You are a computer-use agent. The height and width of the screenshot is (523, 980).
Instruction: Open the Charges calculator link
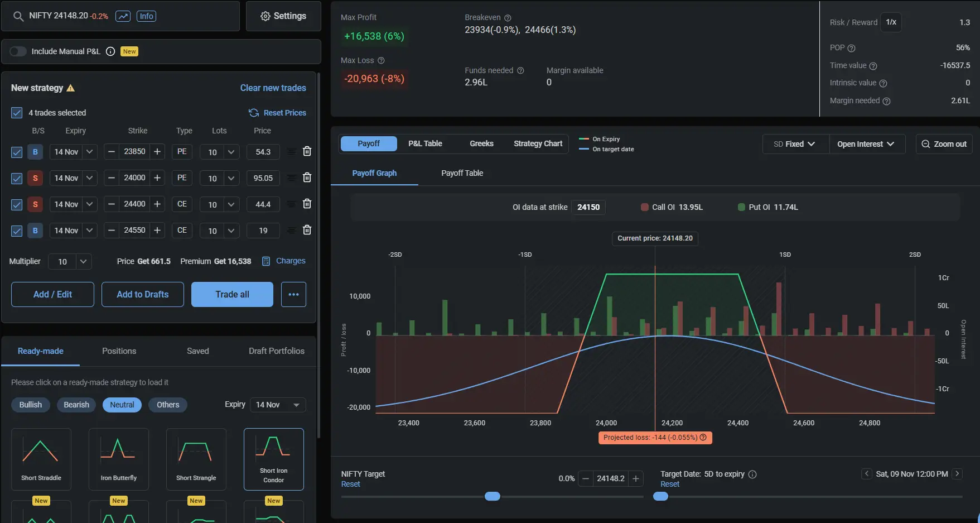[283, 261]
